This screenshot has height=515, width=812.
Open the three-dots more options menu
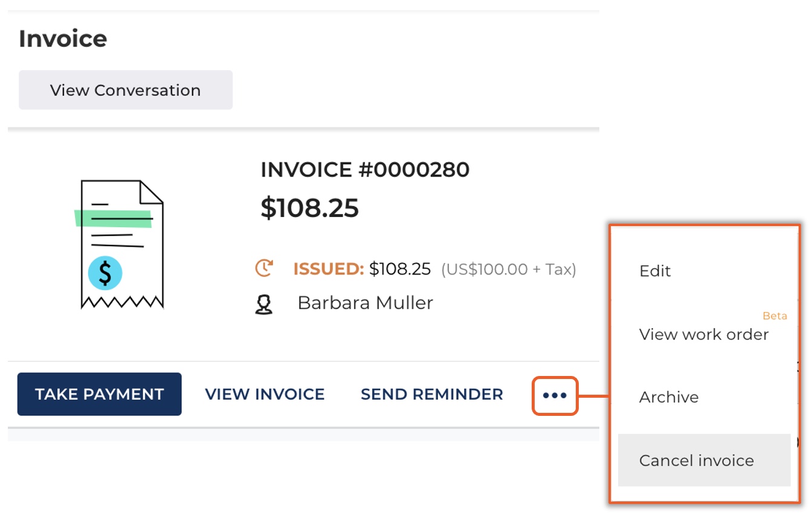click(x=555, y=395)
